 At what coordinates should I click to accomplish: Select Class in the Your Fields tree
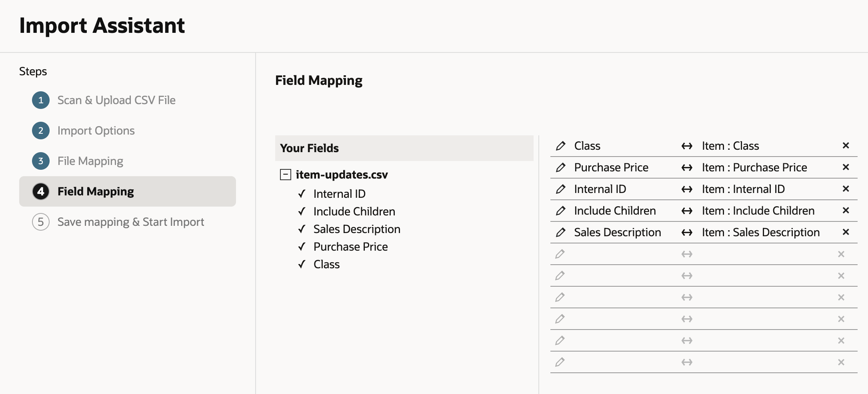click(x=326, y=264)
